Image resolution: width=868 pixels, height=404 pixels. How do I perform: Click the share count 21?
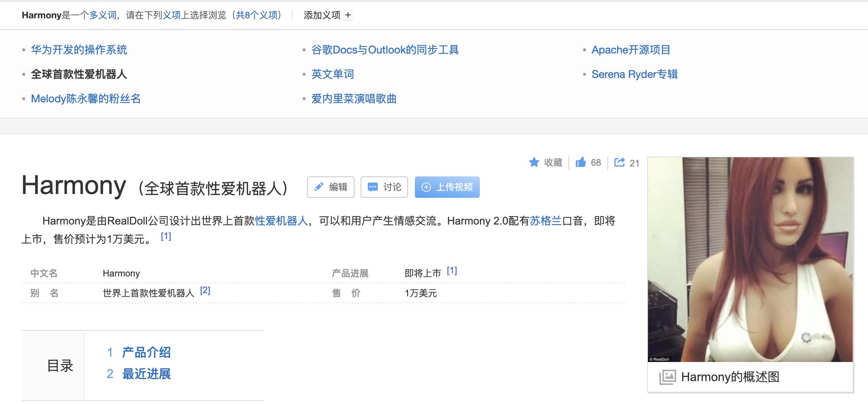pos(634,163)
